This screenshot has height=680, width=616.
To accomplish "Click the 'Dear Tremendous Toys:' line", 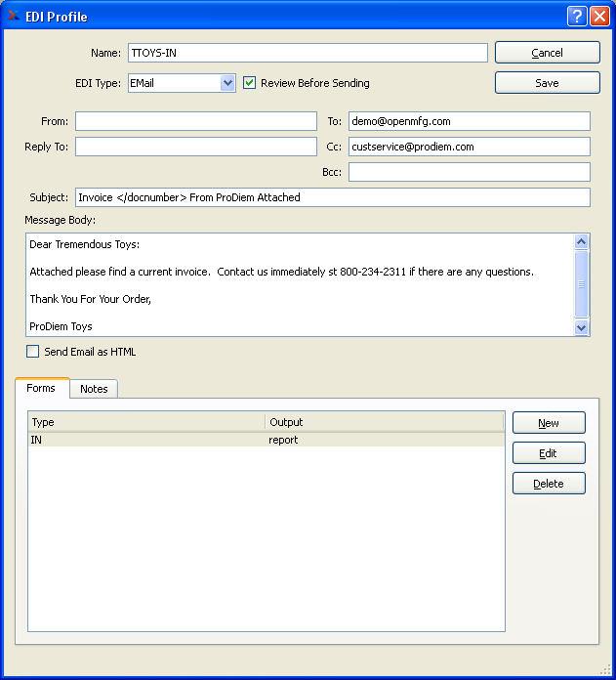I will coord(85,244).
